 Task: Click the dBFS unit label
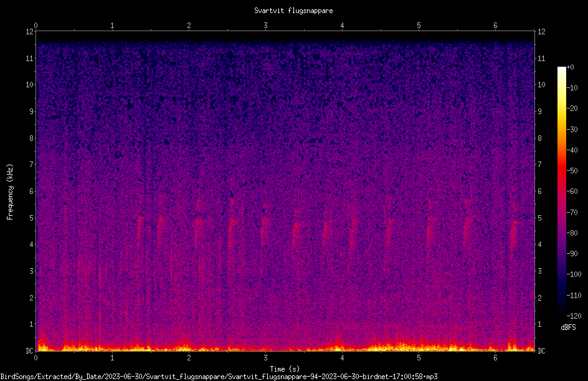click(x=568, y=327)
